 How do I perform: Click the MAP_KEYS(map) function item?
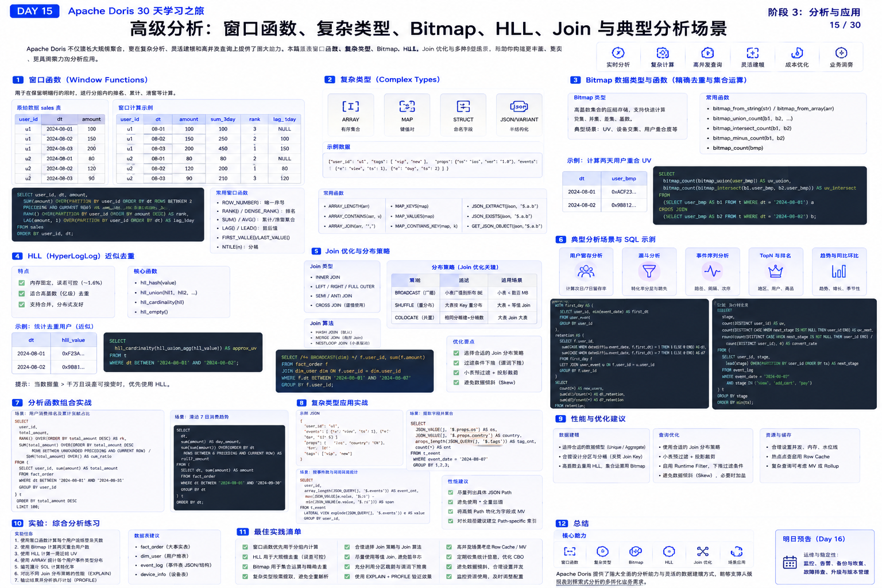[x=412, y=207]
